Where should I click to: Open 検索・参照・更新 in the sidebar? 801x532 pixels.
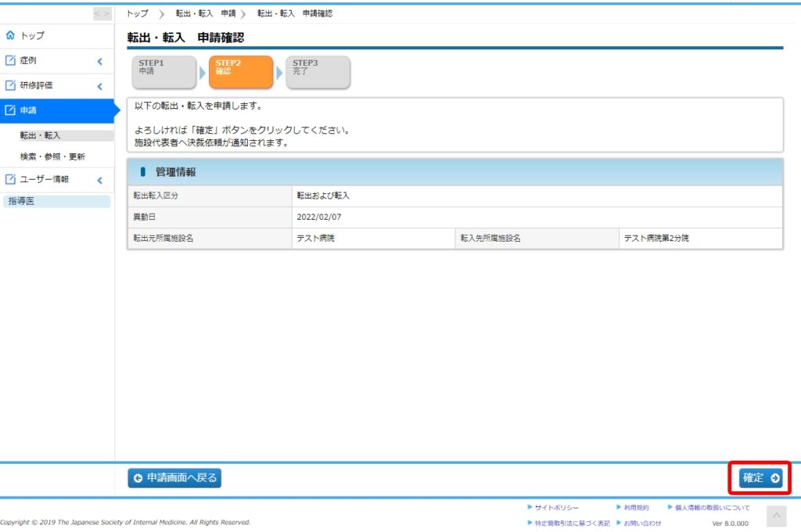pos(52,156)
